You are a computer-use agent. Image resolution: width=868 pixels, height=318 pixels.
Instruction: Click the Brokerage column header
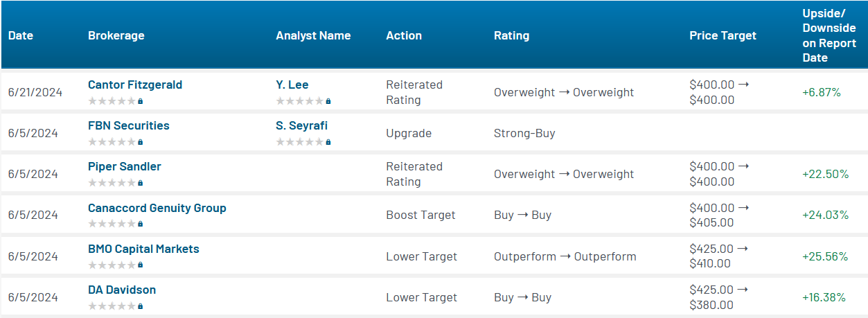pyautogui.click(x=116, y=35)
